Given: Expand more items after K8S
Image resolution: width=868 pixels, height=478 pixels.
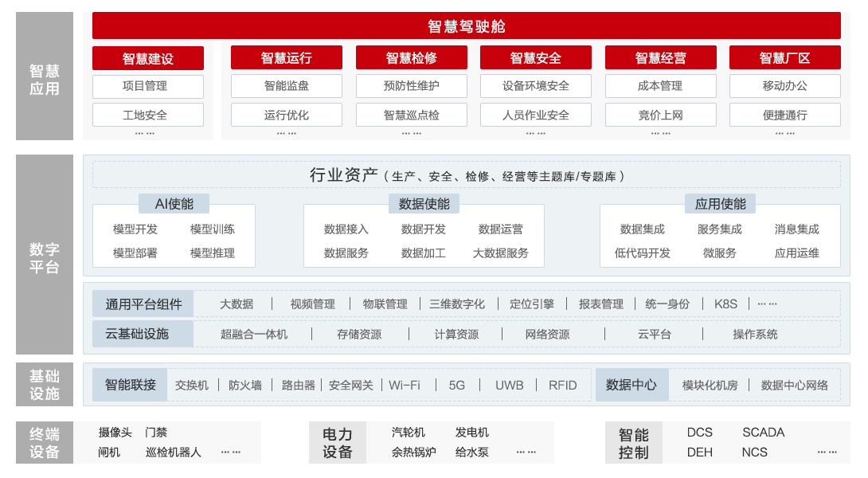Looking at the screenshot, I should coord(767,304).
